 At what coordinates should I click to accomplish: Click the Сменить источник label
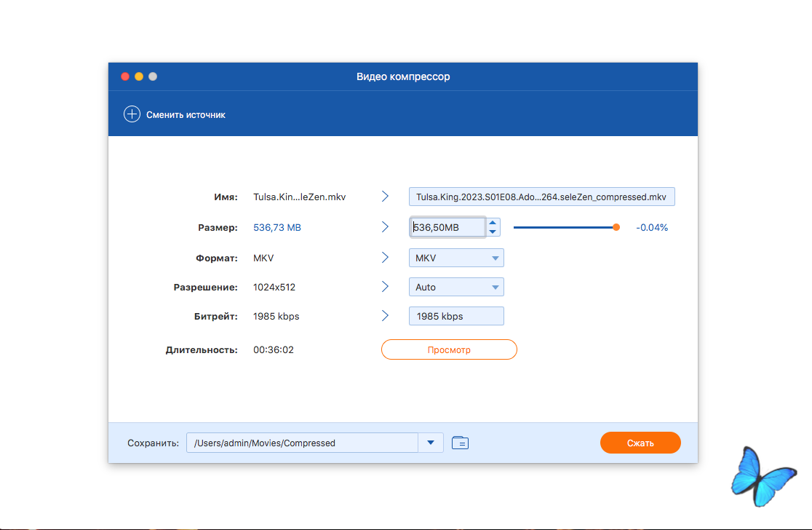186,114
